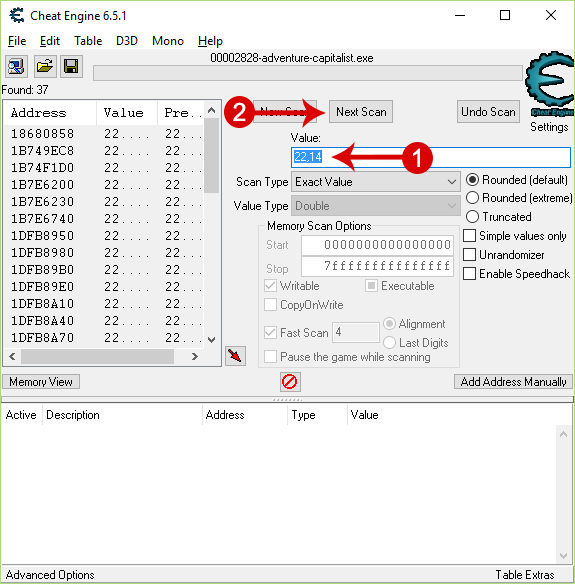575x584 pixels.
Task: Click the Address column header in results
Action: point(50,113)
